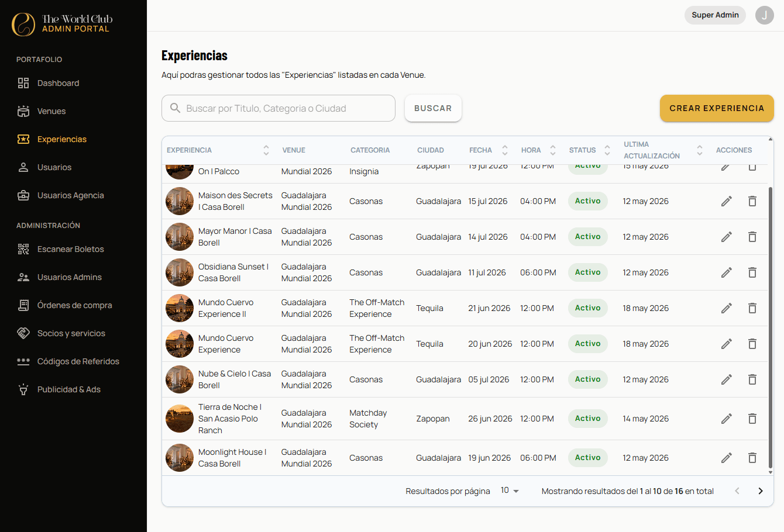Edit the Obsidiana Sunset experience

727,272
